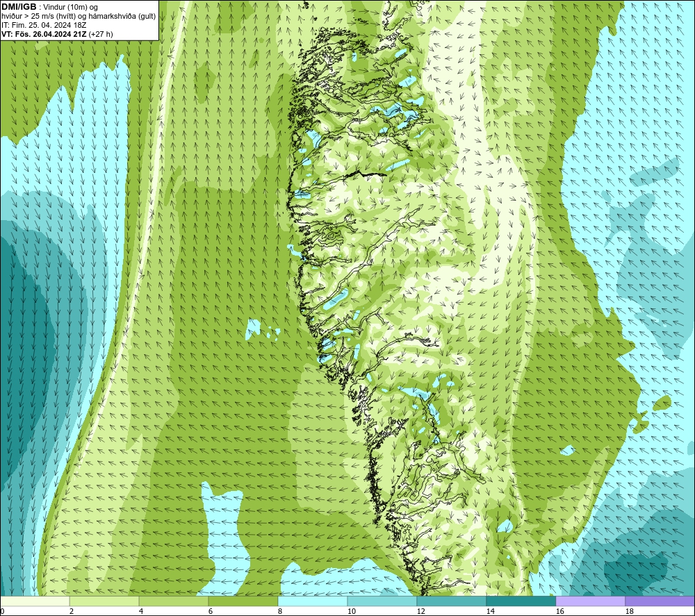Click the scale label 4
Screen dimensions: 695x616
141,612
